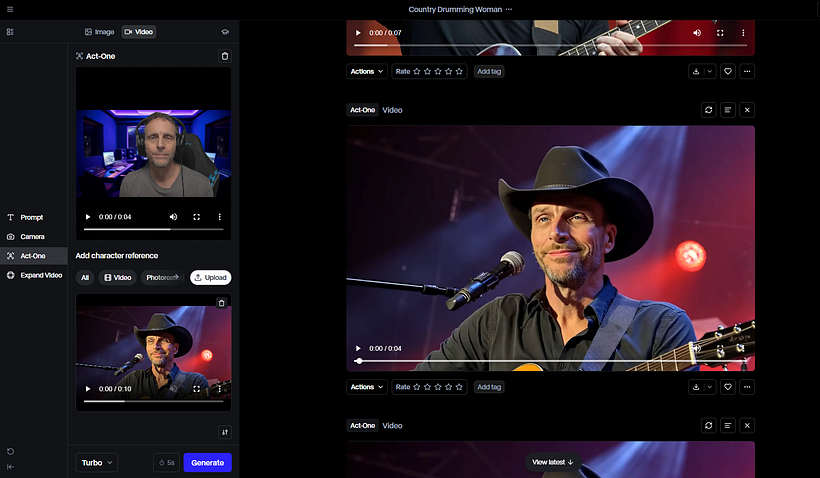This screenshot has height=478, width=820.
Task: Select the Act-One item in the sidebar
Action: pyautogui.click(x=33, y=256)
